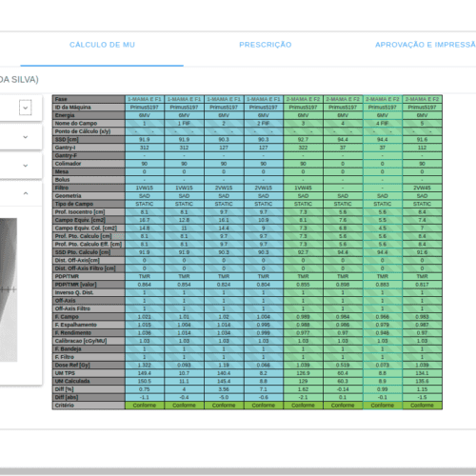476x476 pixels.
Task: Click Conforme cell in the field 5 column
Action: click(422, 406)
